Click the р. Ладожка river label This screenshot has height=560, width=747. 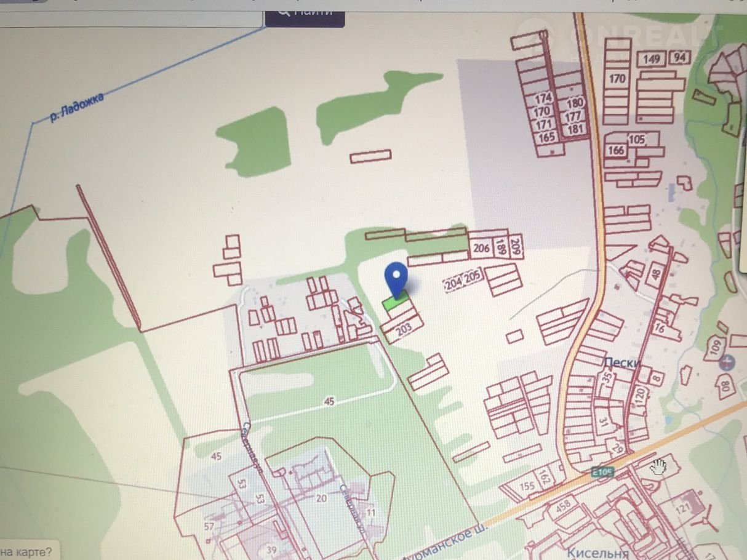pos(77,108)
